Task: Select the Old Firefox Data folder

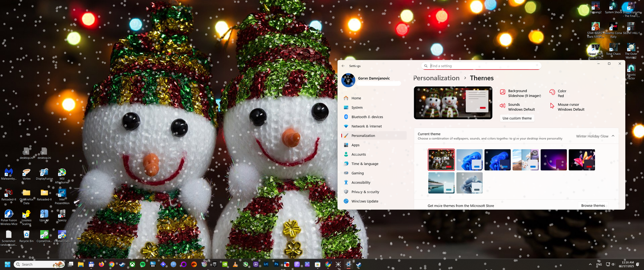Action: pos(26,197)
